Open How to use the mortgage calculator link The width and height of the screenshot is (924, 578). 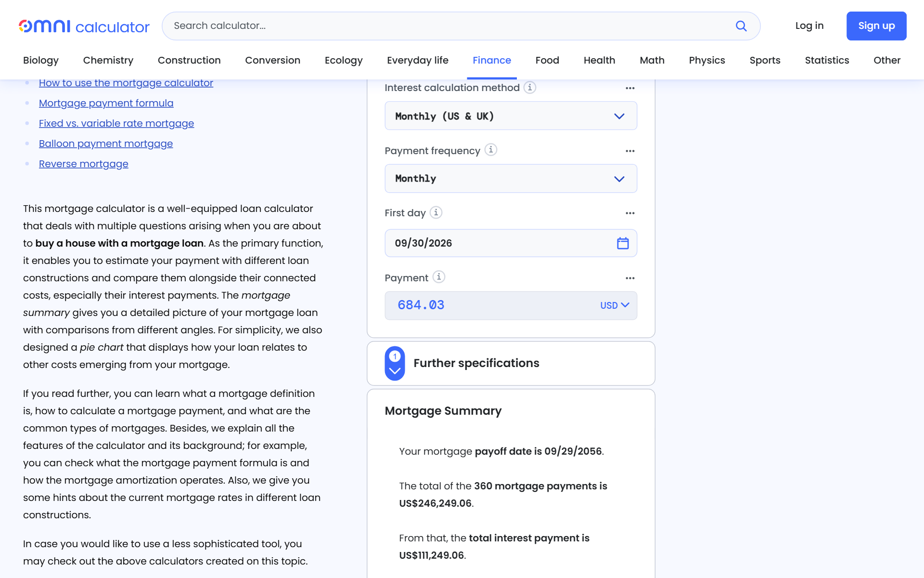tap(126, 83)
